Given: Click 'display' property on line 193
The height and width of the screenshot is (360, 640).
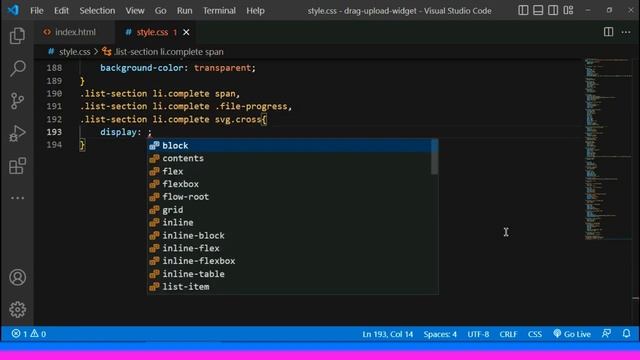Looking at the screenshot, I should (x=118, y=132).
